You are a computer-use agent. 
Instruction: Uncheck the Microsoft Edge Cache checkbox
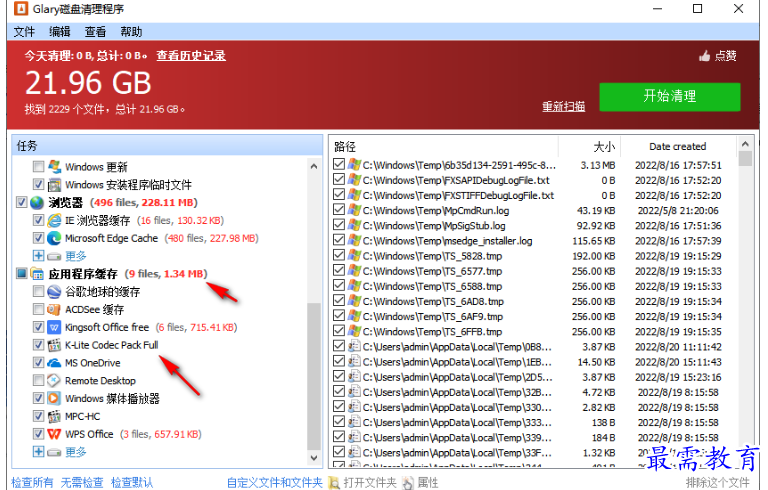pos(38,238)
